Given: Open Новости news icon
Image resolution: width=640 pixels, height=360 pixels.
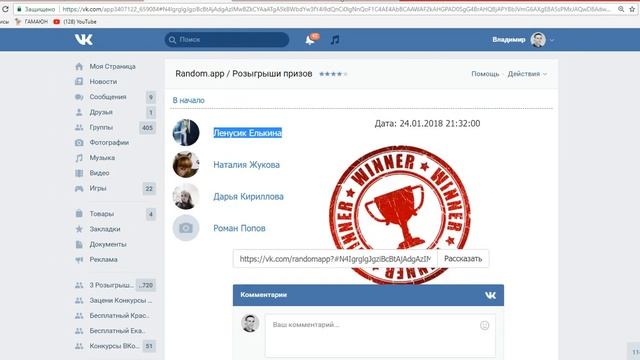Looking at the screenshot, I should point(79,82).
